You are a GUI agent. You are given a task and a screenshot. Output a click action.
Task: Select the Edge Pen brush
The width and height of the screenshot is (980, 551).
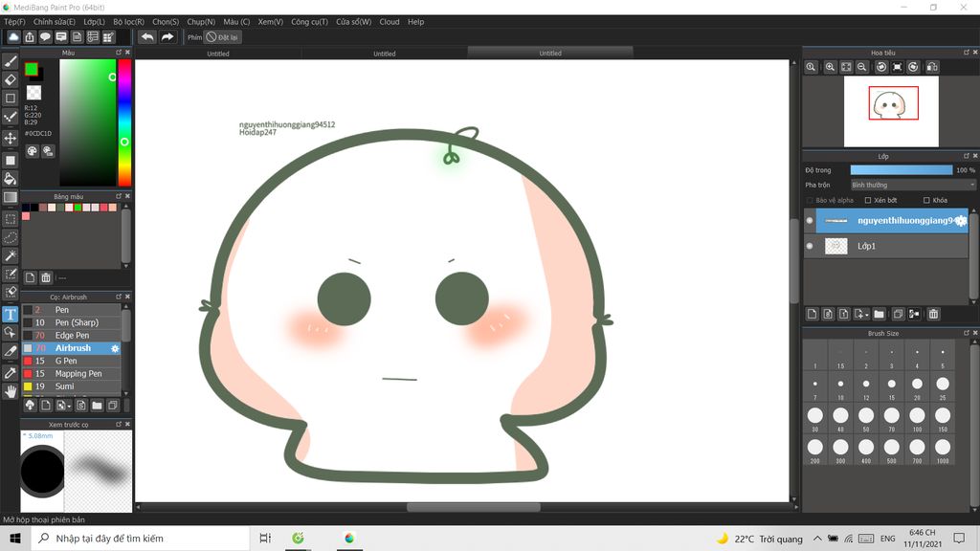[x=71, y=336]
